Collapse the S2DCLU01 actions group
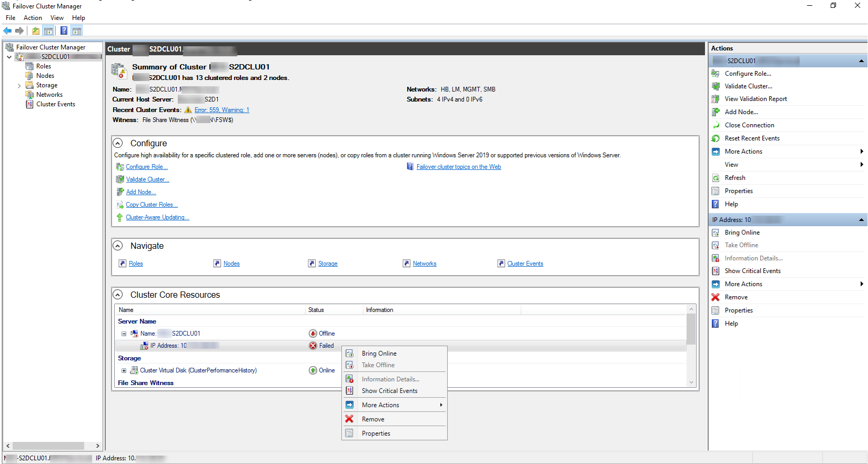 861,61
